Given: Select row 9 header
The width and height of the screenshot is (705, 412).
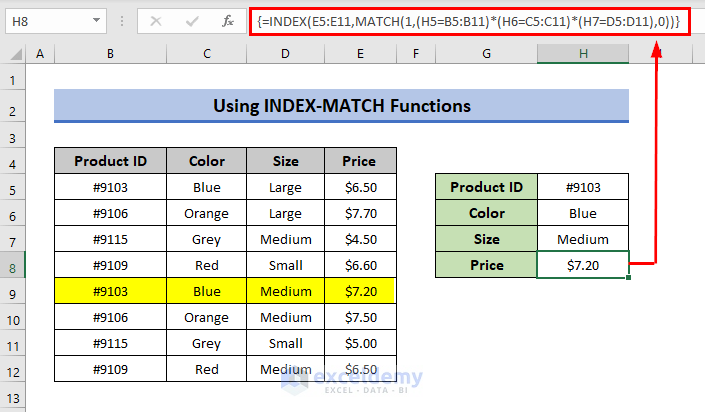Looking at the screenshot, I should click(x=14, y=291).
